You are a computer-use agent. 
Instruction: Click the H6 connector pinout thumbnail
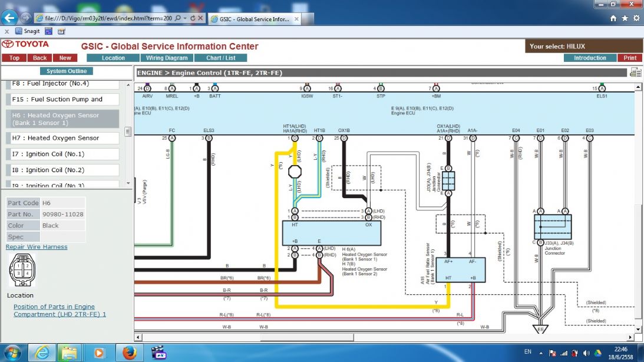click(21, 270)
